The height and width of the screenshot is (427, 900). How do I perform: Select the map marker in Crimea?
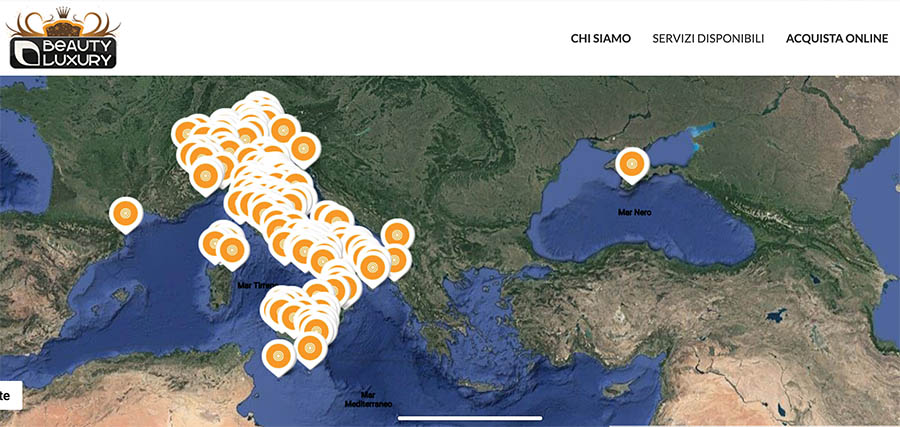tap(632, 164)
